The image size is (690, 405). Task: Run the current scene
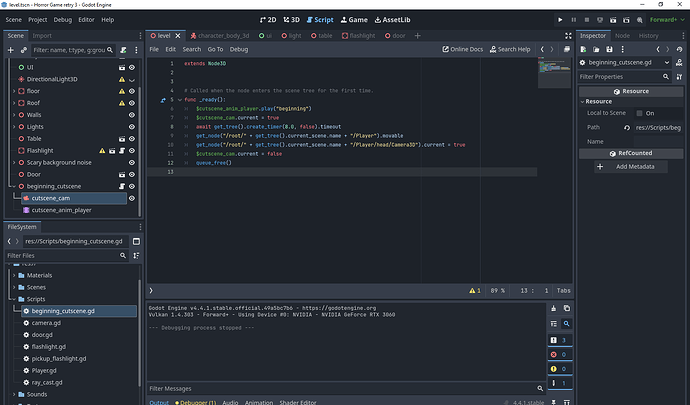click(613, 20)
